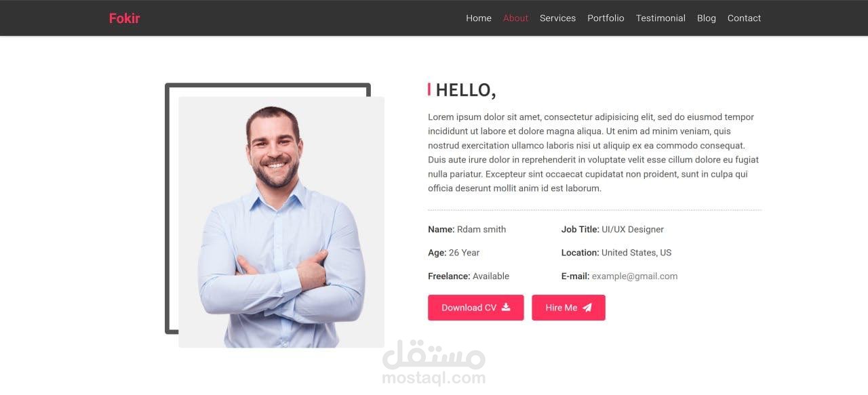Go to the Services section
868x395 pixels.
557,18
